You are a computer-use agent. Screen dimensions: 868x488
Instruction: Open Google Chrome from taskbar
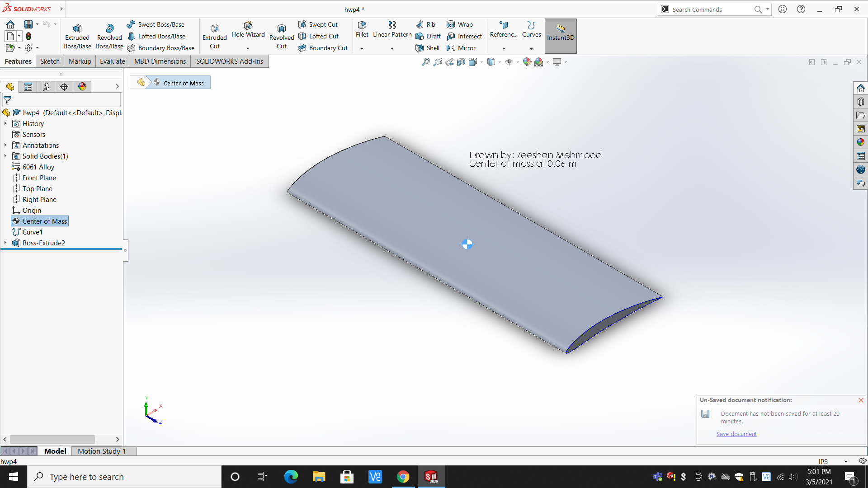click(403, 477)
